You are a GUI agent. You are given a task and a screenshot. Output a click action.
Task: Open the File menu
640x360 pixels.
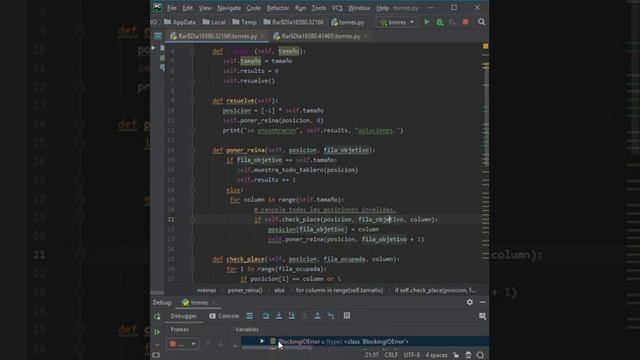[171, 8]
